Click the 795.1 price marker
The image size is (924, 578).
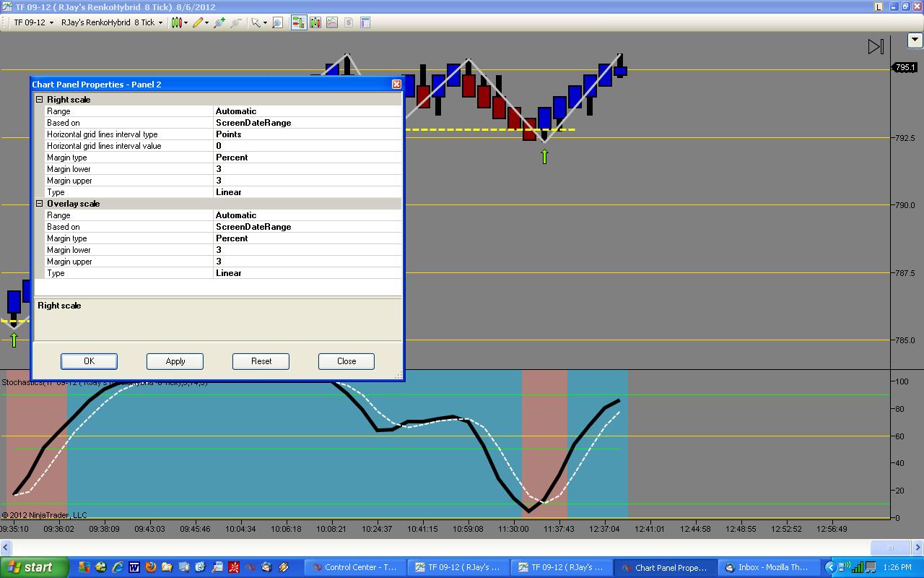905,67
